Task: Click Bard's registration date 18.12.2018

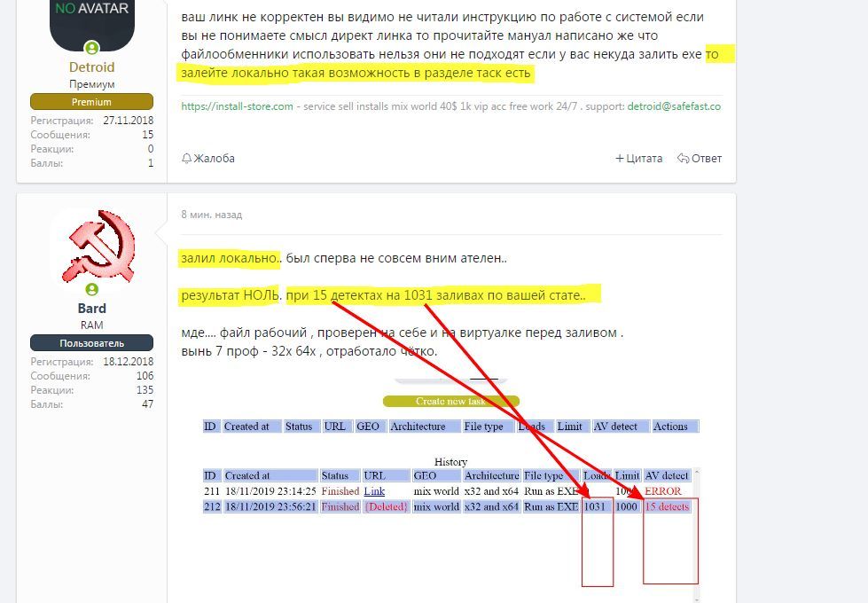Action: point(129,362)
